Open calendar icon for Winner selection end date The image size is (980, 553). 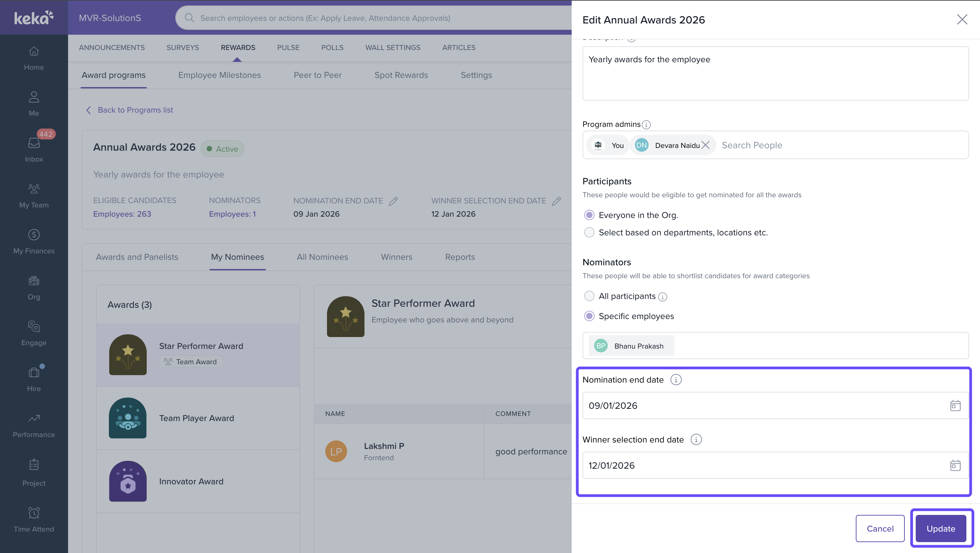(x=955, y=465)
